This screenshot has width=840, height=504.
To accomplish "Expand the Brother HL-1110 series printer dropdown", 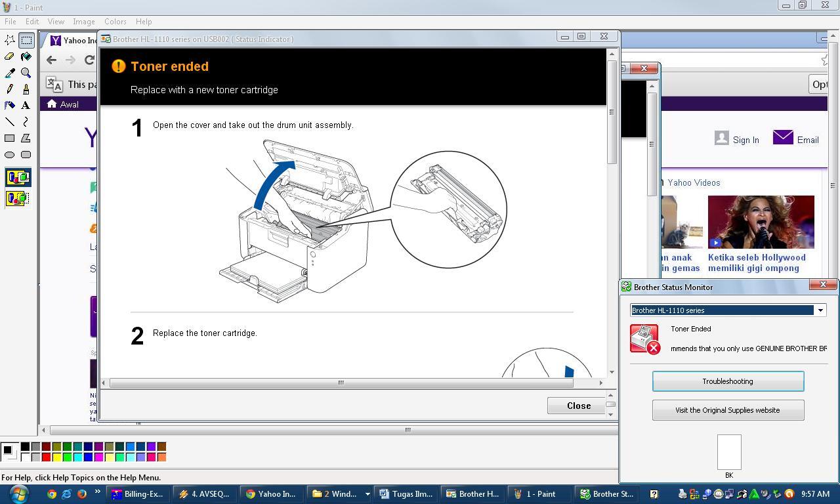I will tap(820, 310).
